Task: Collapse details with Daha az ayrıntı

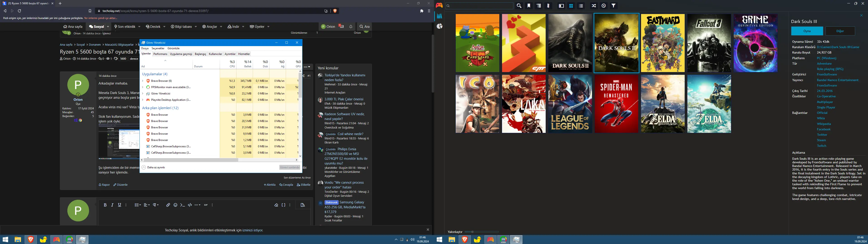Action: pos(153,167)
